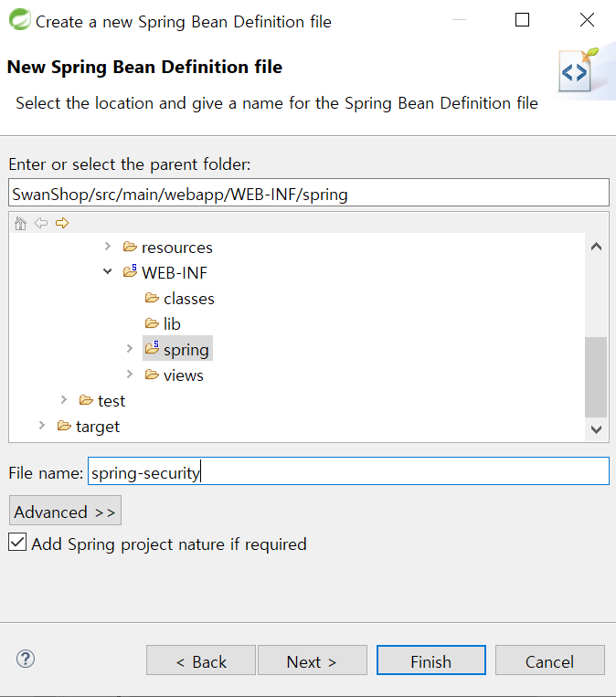Viewport: 616px width, 697px height.
Task: Click the lib folder icon
Action: [152, 323]
